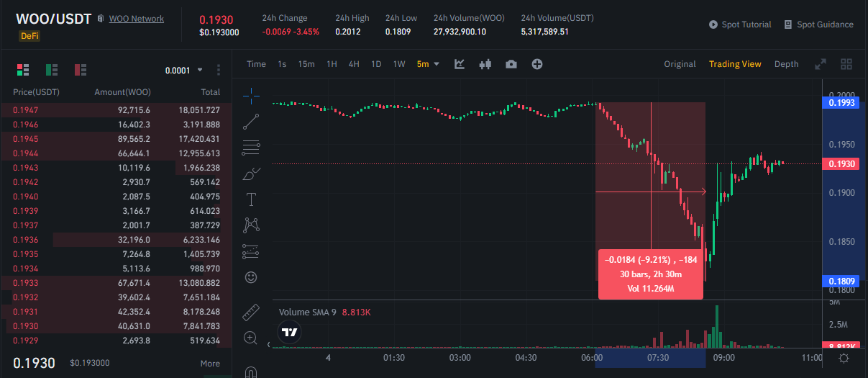The width and height of the screenshot is (868, 378).
Task: Select the 1H interval
Action: pos(332,64)
